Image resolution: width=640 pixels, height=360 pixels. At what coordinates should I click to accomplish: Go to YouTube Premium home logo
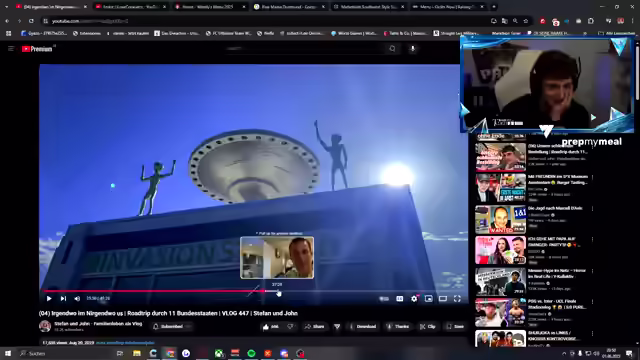pyautogui.click(x=37, y=49)
